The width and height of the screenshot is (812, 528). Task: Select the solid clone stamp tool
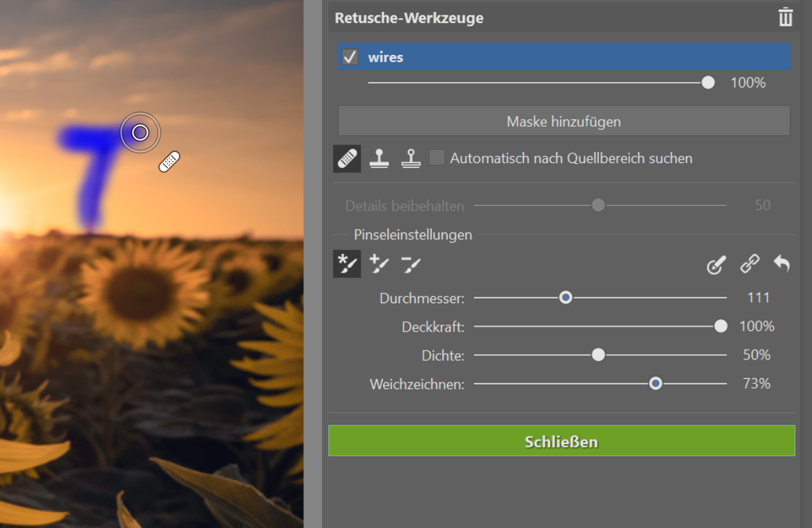pyautogui.click(x=379, y=158)
